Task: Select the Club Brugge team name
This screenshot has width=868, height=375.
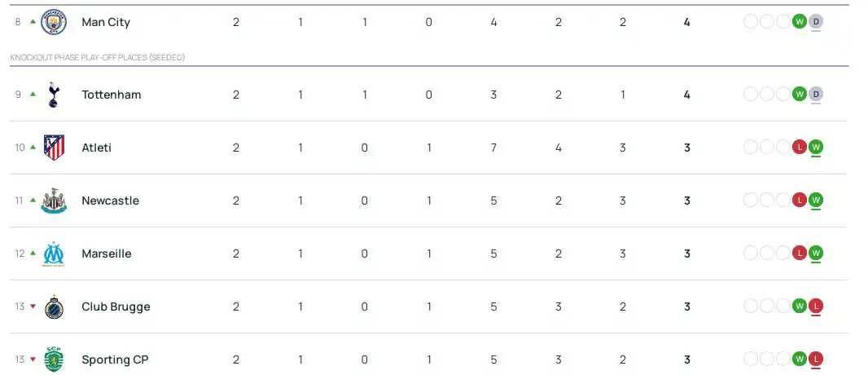Action: tap(116, 307)
